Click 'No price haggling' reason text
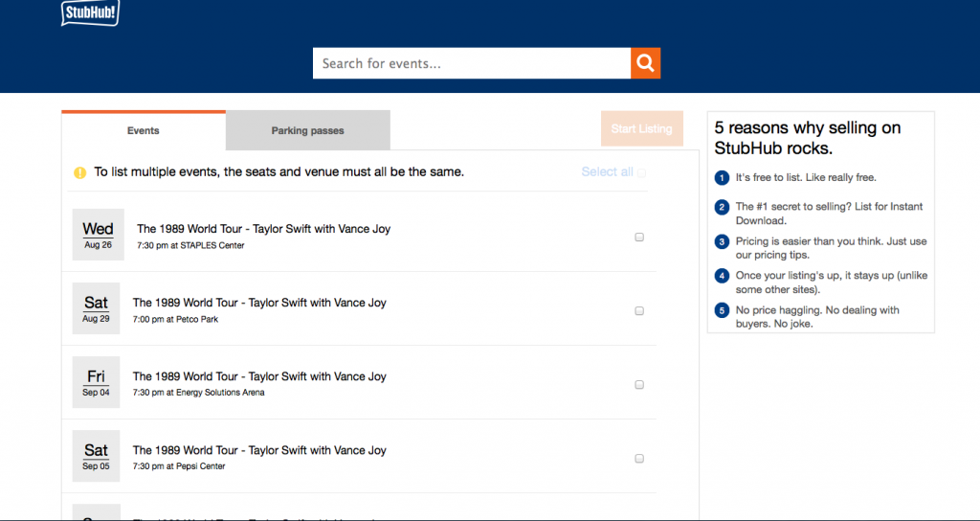 click(x=817, y=317)
